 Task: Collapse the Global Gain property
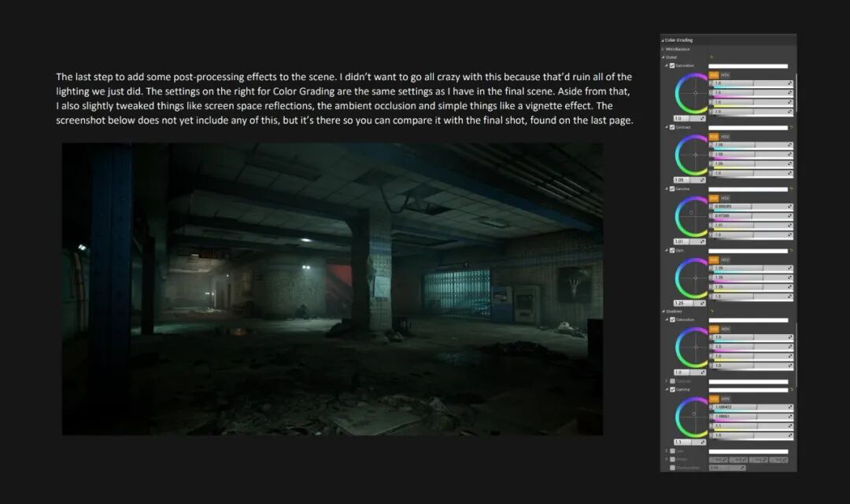(x=667, y=251)
